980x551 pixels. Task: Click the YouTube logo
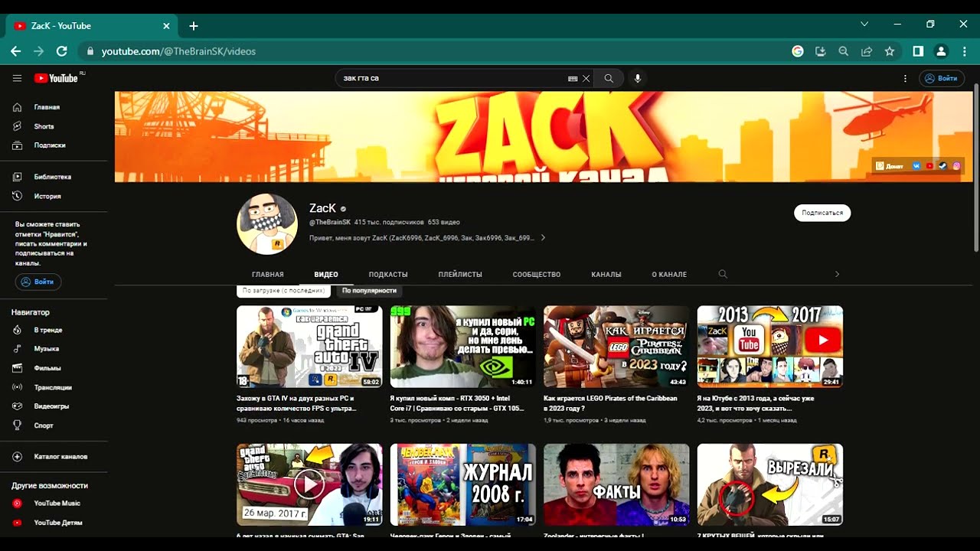coord(57,78)
